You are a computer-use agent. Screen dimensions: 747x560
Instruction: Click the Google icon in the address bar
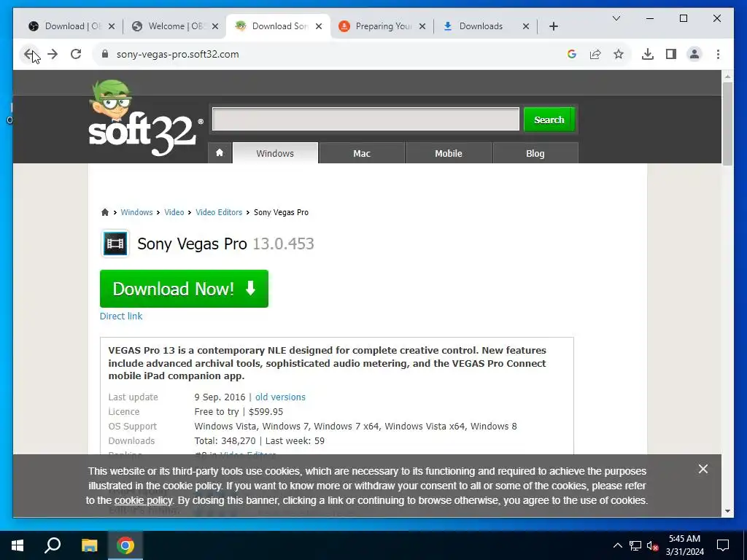[x=572, y=54]
